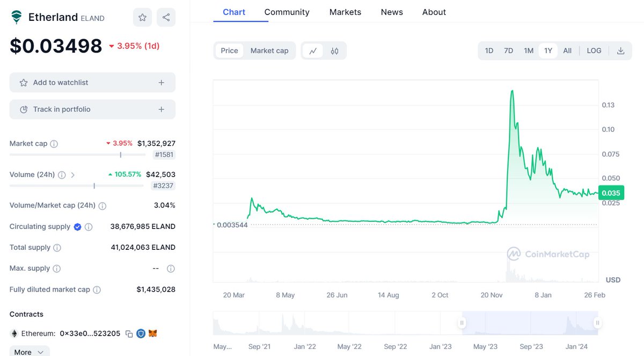Set chart range to All
The image size is (644, 356).
[567, 51]
